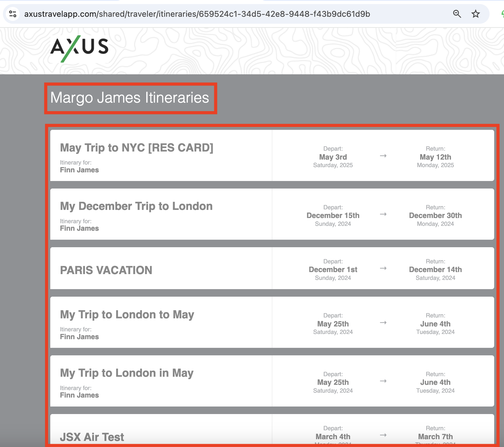
Task: Click Saturday, 2025 under May 3rd
Action: pos(333,165)
